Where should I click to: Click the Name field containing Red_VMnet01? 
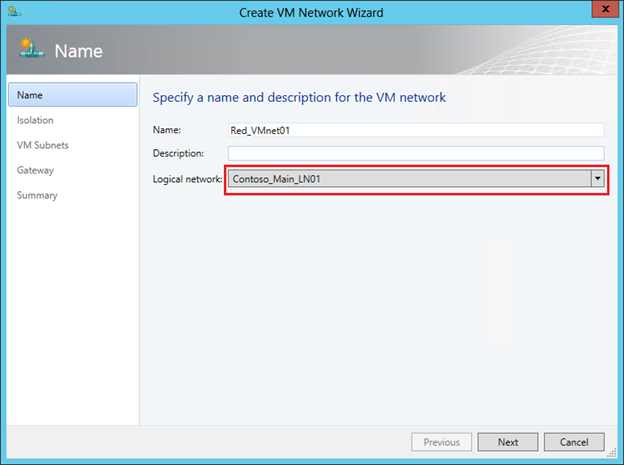tap(416, 130)
